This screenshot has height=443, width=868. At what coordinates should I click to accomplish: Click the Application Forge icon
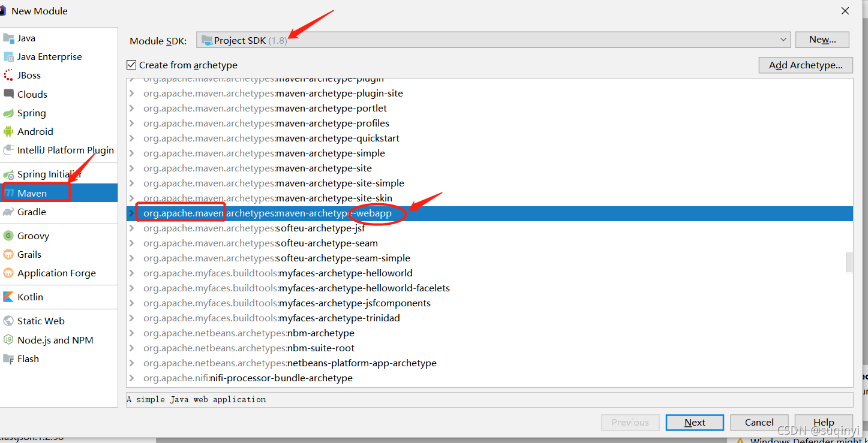pos(8,273)
